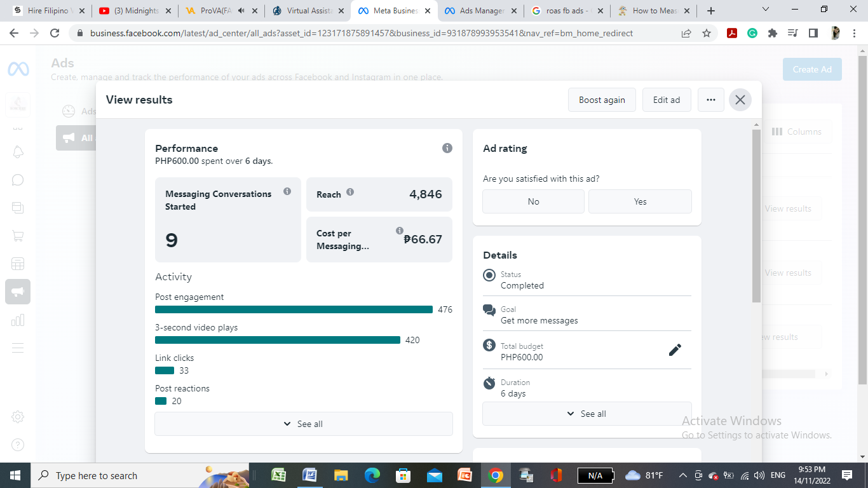Answer Yes to ad satisfaction
868x488 pixels.
click(x=640, y=201)
